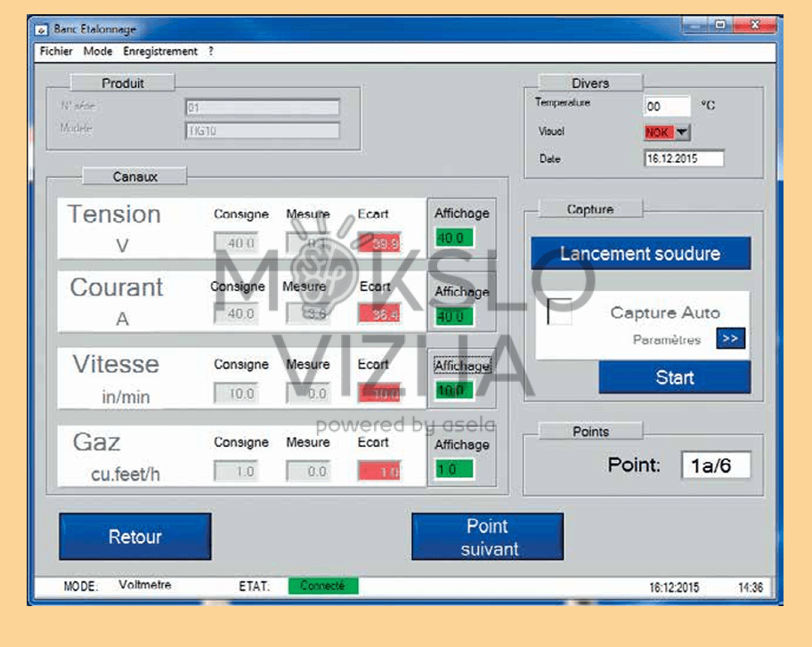This screenshot has height=647, width=812.
Task: Click the red Gaz Ecart value
Action: pyautogui.click(x=379, y=472)
